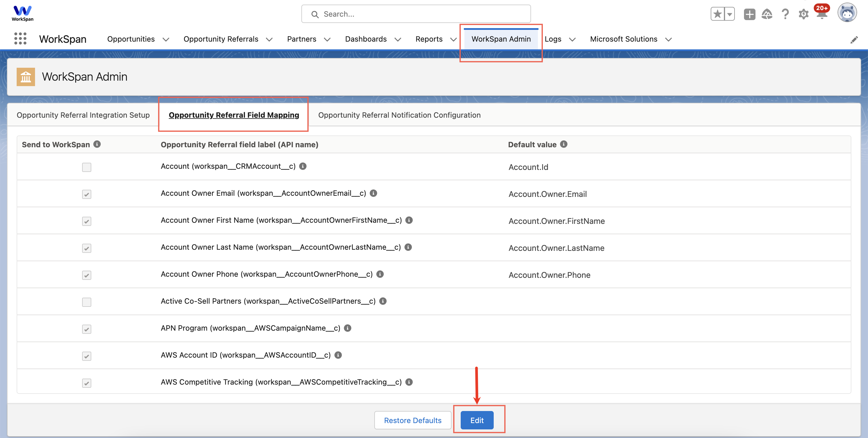Click the Account.Owner.LastName default value

point(556,248)
